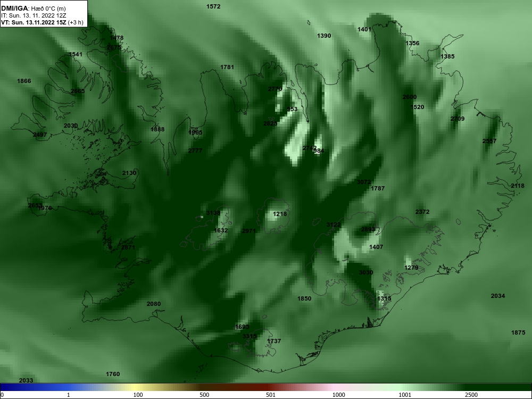Click the 3138 value on the map
Image resolution: width=532 pixels, height=399 pixels.
pos(213,213)
